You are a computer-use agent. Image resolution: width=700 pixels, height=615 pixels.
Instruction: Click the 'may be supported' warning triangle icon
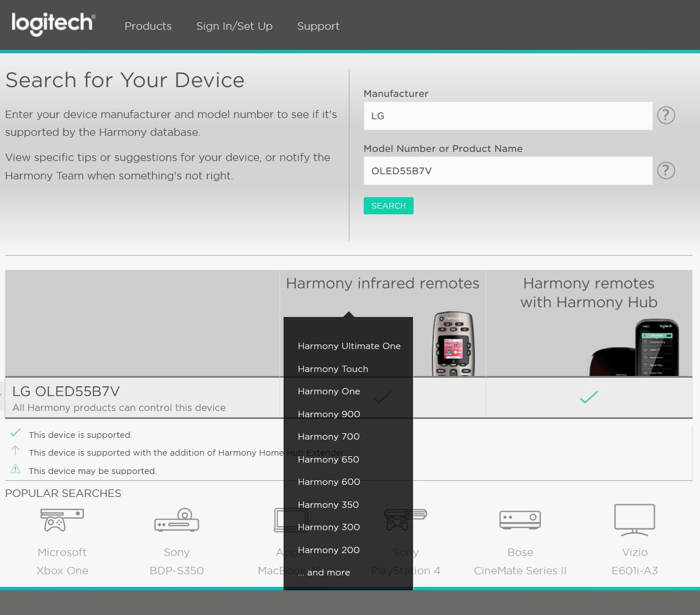(15, 469)
